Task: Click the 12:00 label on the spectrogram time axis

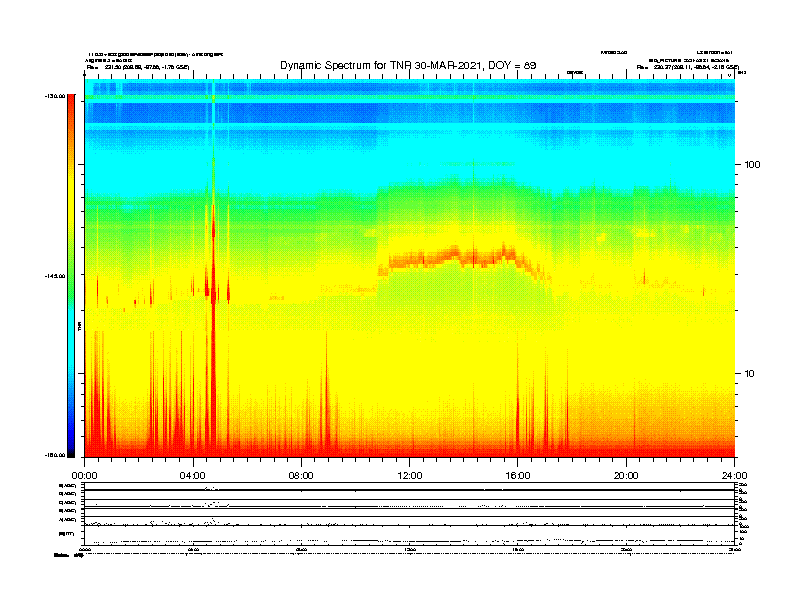Action: point(410,476)
